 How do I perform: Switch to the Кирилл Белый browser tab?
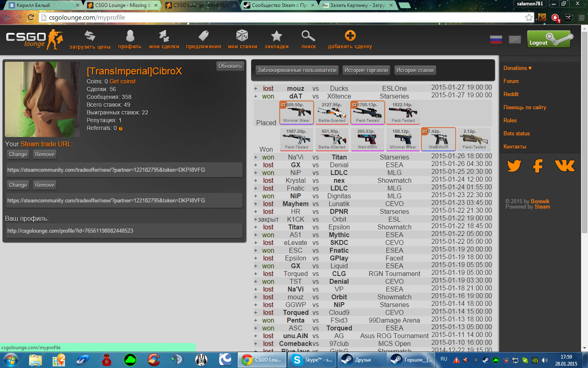click(43, 5)
